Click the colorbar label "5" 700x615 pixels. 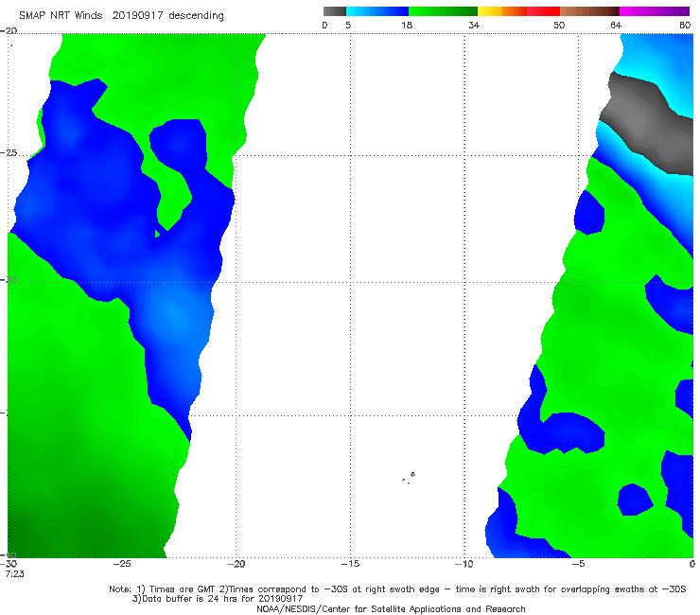coord(348,25)
